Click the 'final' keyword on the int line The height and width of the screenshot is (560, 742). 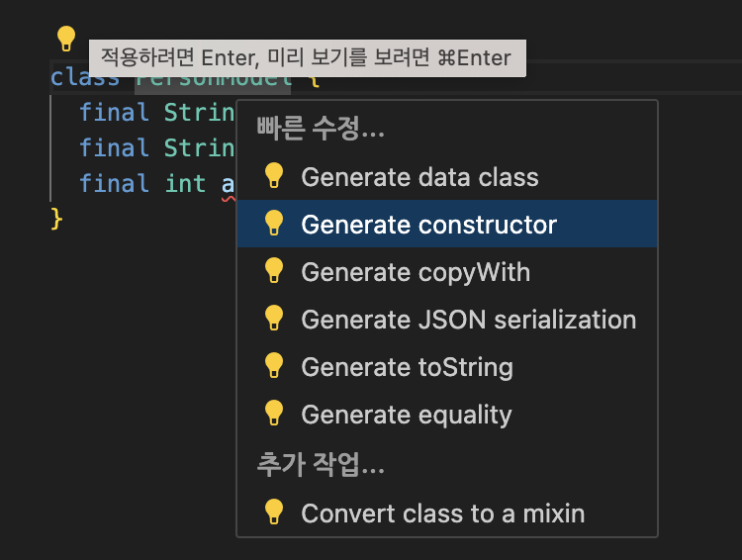coord(114,184)
